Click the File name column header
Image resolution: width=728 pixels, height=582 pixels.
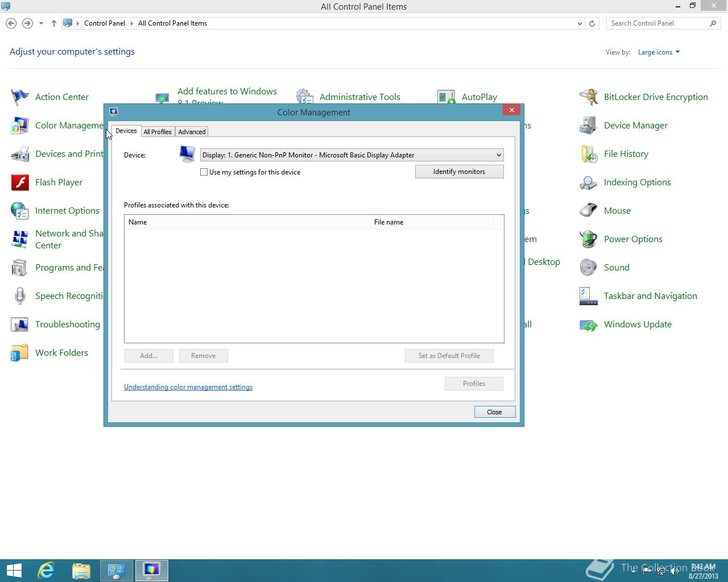point(432,222)
